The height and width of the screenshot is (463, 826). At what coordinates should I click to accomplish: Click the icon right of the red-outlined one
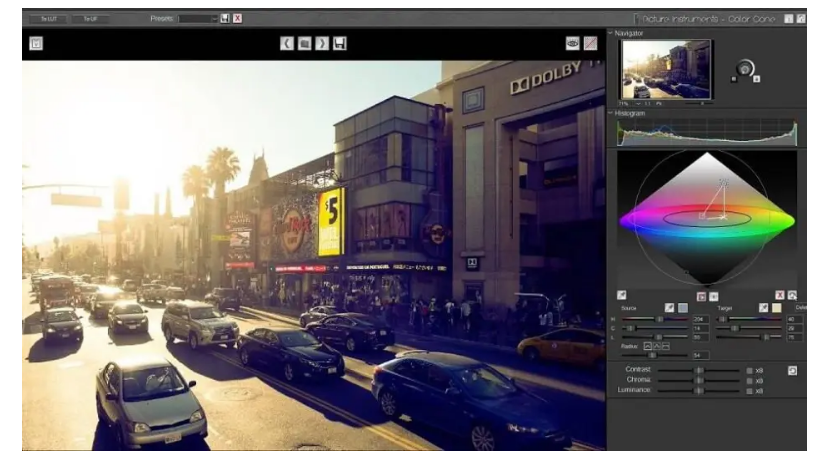714,297
